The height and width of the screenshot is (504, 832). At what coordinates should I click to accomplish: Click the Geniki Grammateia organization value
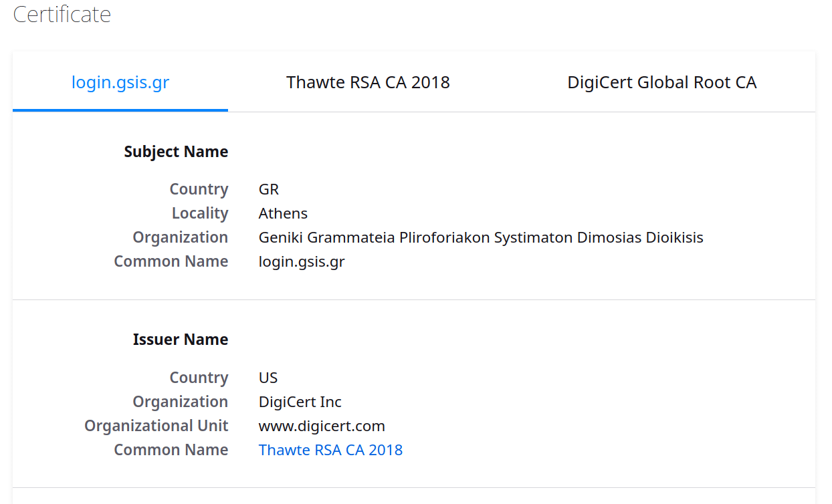click(481, 237)
